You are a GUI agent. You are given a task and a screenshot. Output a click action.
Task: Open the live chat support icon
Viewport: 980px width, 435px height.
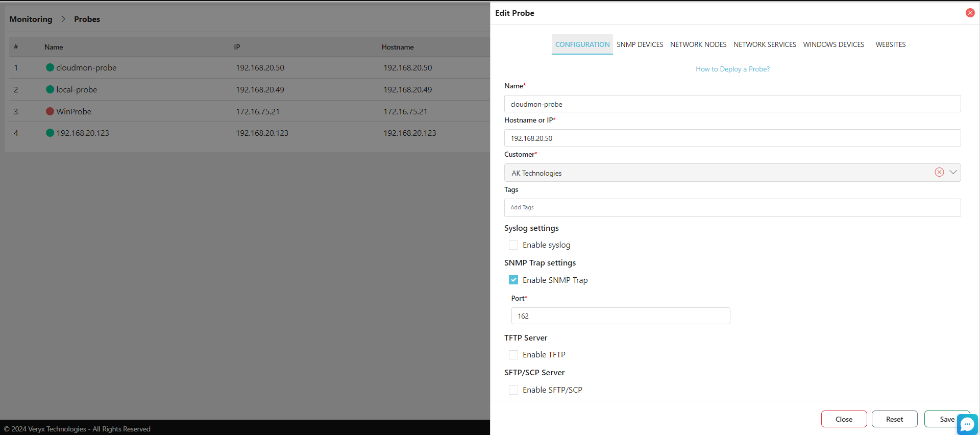click(x=967, y=424)
